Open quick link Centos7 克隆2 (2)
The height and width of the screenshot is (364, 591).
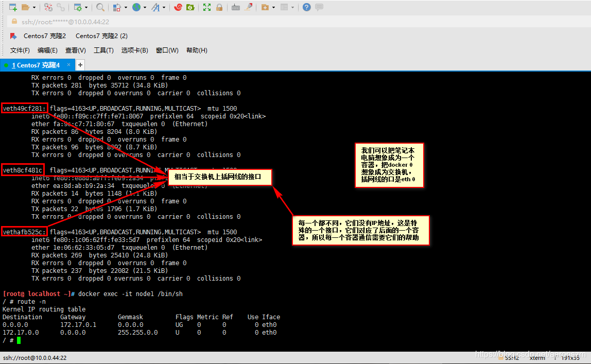(101, 36)
